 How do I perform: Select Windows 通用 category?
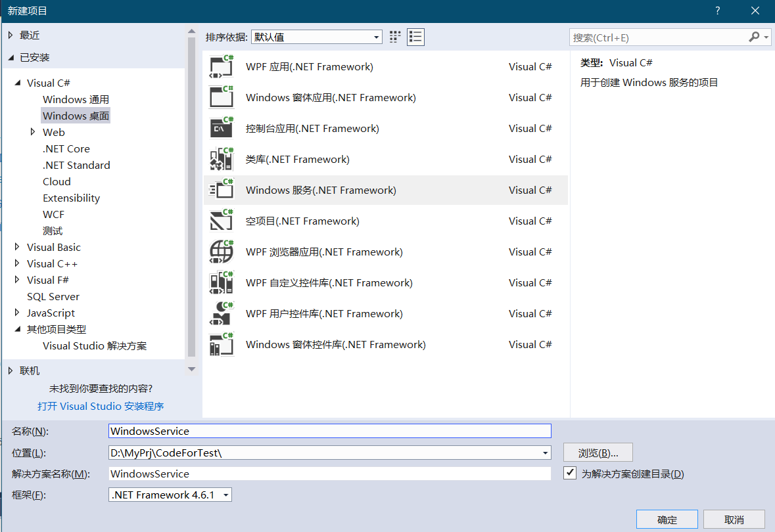76,99
